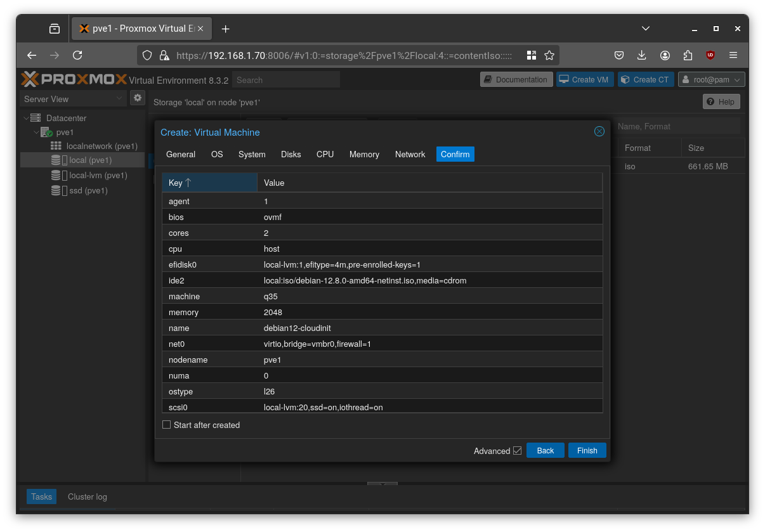Collapse the pve1 tree node
765x532 pixels.
[36, 132]
